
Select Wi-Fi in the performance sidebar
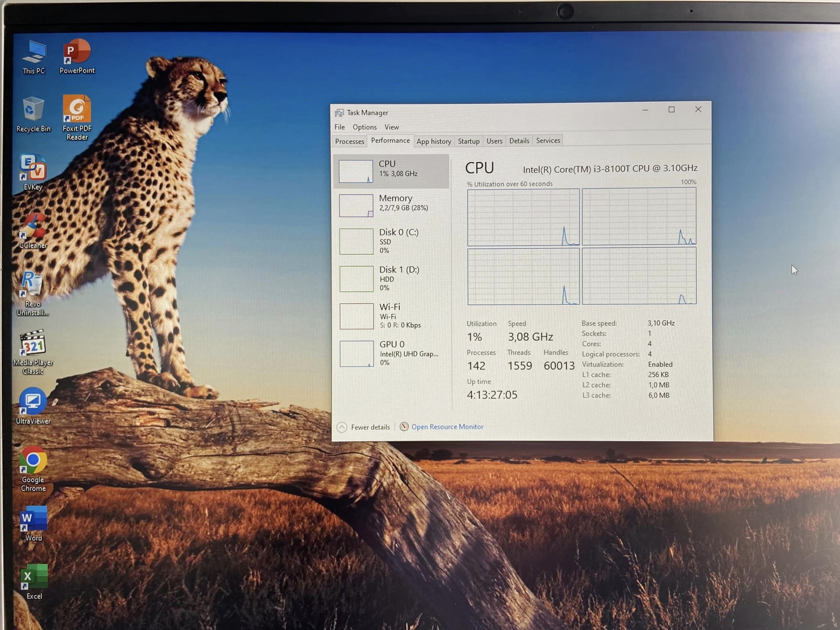tap(392, 316)
